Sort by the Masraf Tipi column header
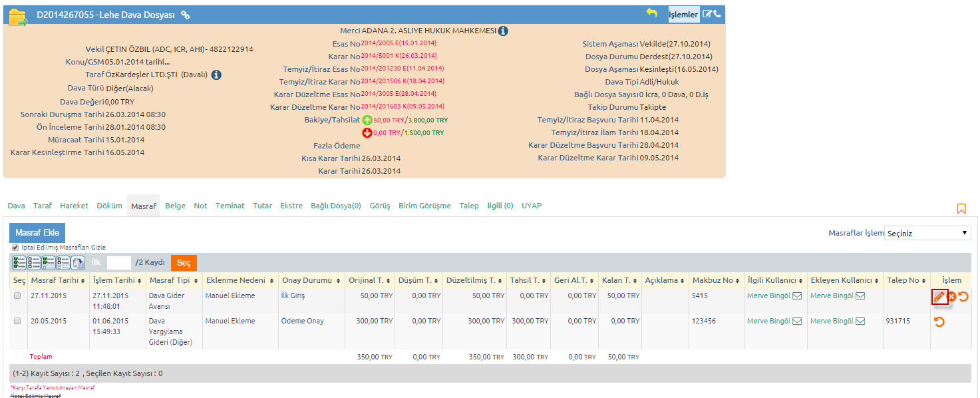Screen dimensions: 980x398 pyautogui.click(x=174, y=280)
